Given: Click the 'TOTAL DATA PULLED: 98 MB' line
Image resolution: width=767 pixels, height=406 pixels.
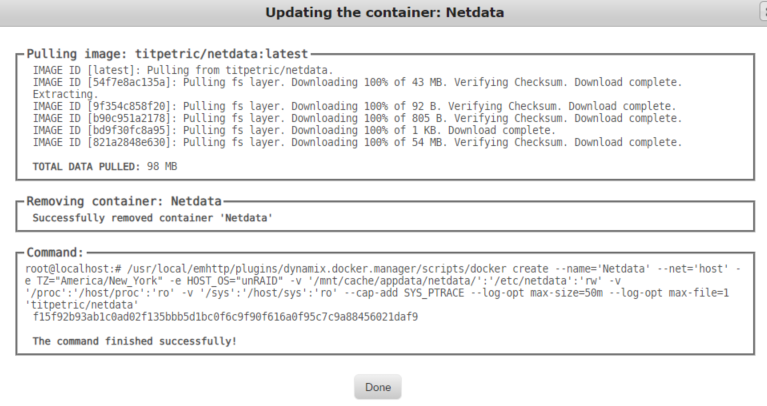Looking at the screenshot, I should pos(105,166).
